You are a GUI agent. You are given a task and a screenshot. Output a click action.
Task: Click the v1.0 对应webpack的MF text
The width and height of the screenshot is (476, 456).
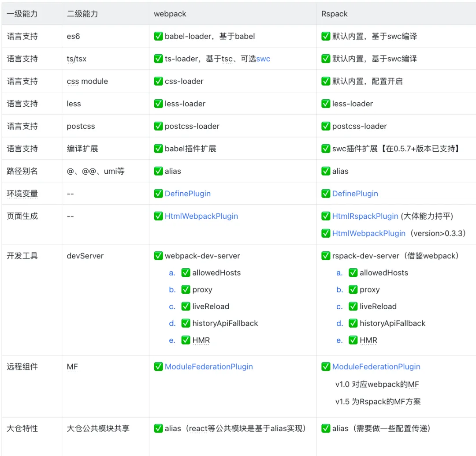click(377, 384)
